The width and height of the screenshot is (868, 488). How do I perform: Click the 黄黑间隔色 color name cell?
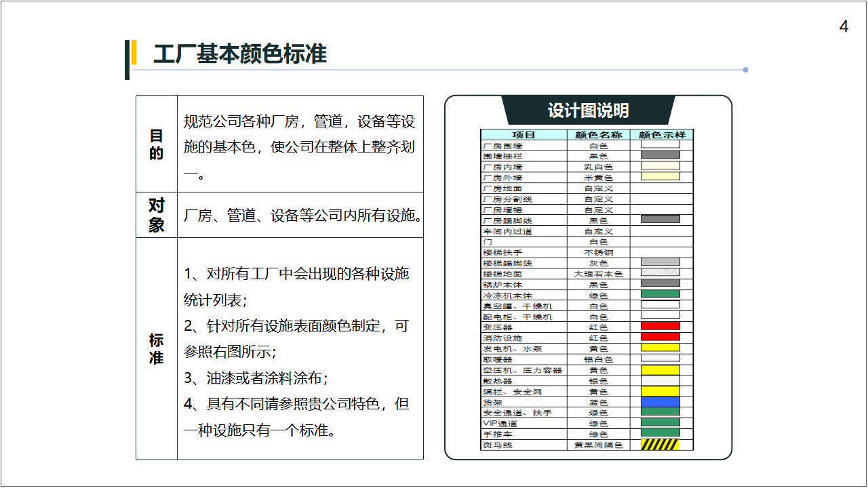[x=598, y=445]
